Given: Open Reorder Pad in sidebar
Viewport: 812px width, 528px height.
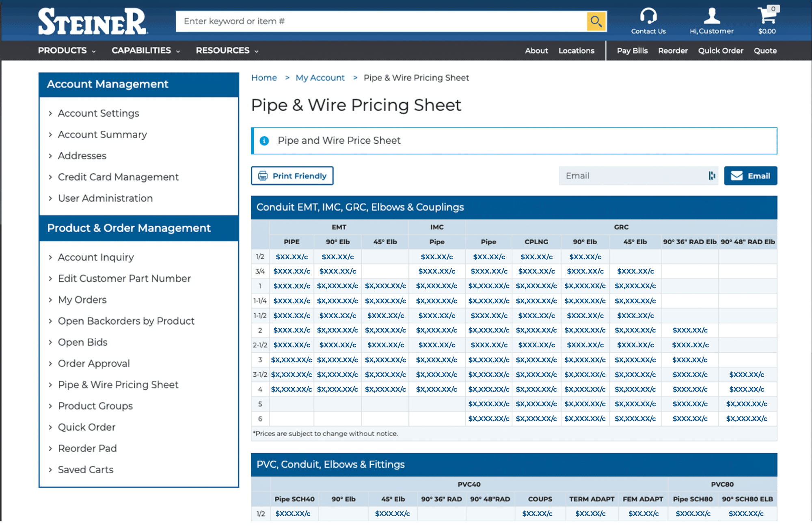Looking at the screenshot, I should tap(87, 448).
